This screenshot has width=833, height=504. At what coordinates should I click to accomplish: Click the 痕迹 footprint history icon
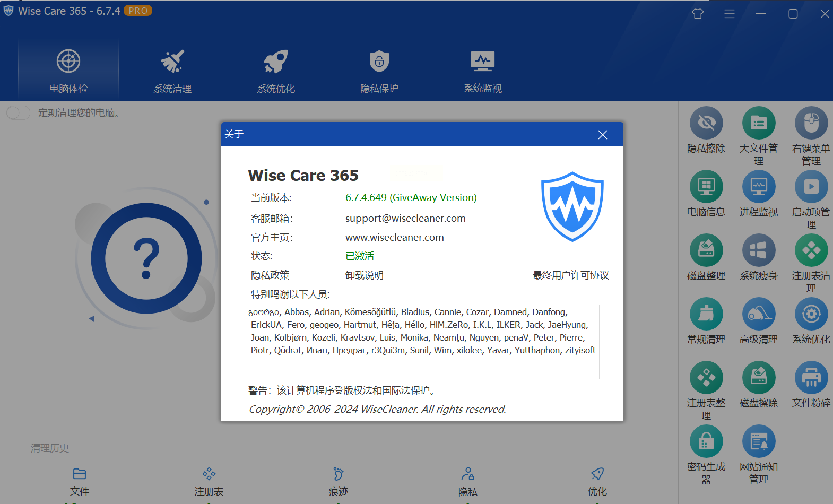pyautogui.click(x=339, y=474)
